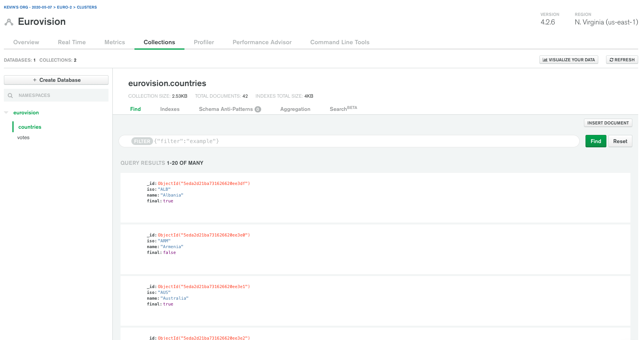
Task: Click the Armenia document ObjectId
Action: [204, 235]
